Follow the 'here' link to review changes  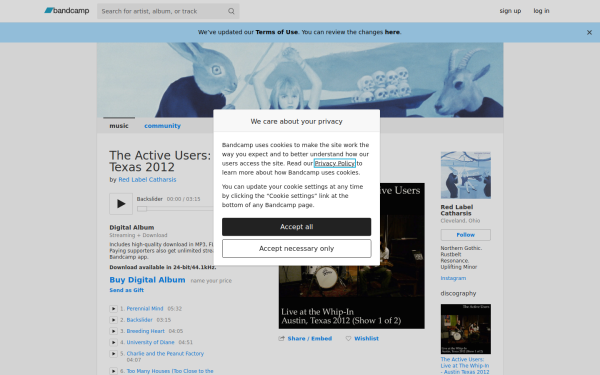392,32
